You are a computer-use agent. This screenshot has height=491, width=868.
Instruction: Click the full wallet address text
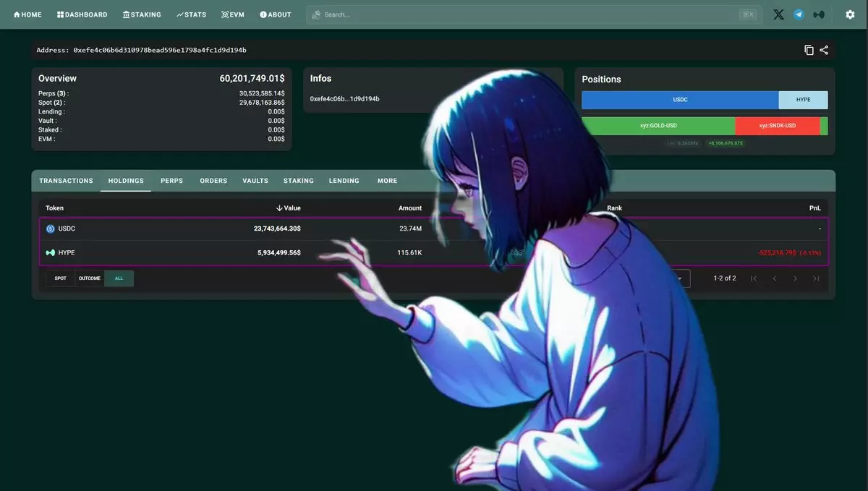160,50
